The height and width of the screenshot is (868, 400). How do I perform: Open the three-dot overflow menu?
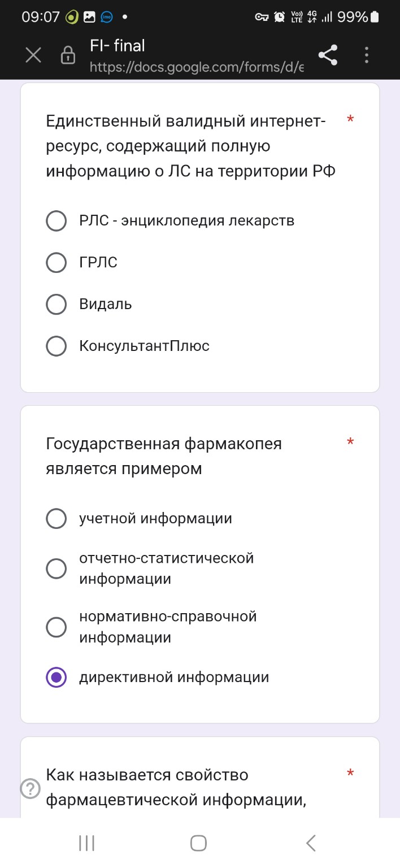click(366, 55)
